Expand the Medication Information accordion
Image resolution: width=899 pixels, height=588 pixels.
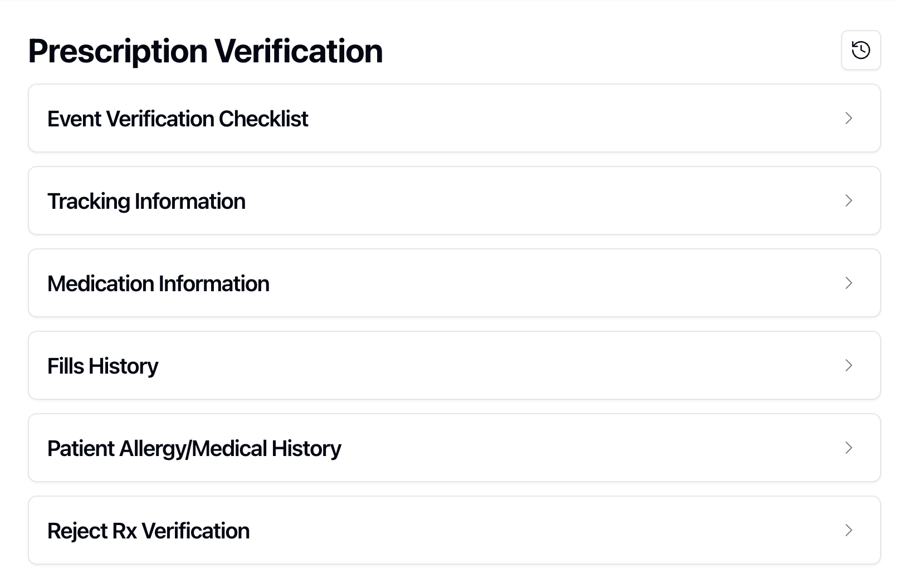tap(454, 283)
